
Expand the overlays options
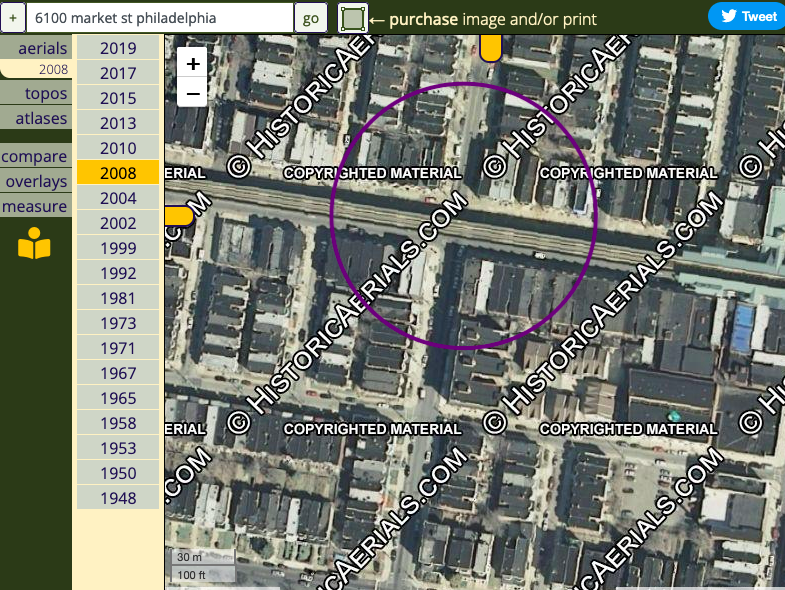[x=37, y=181]
